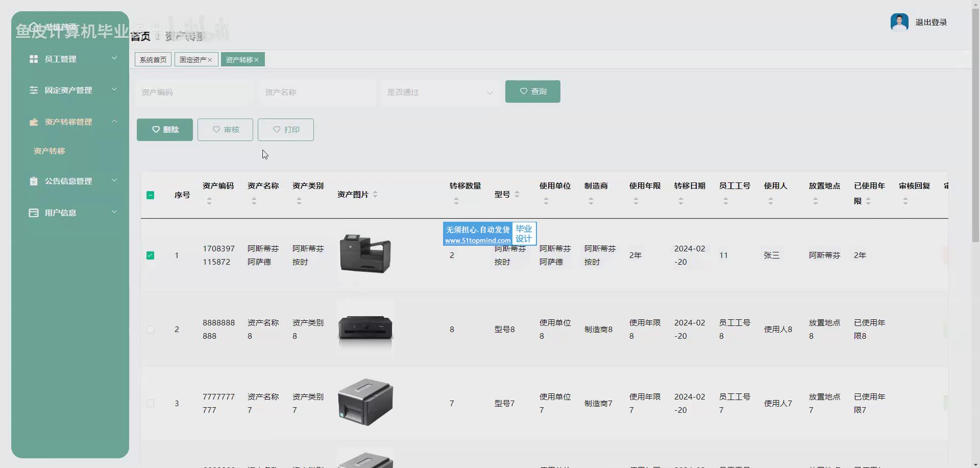Sort by 已使用年限 column arrows
Viewport: 980px width, 468px height.
pyautogui.click(x=868, y=201)
